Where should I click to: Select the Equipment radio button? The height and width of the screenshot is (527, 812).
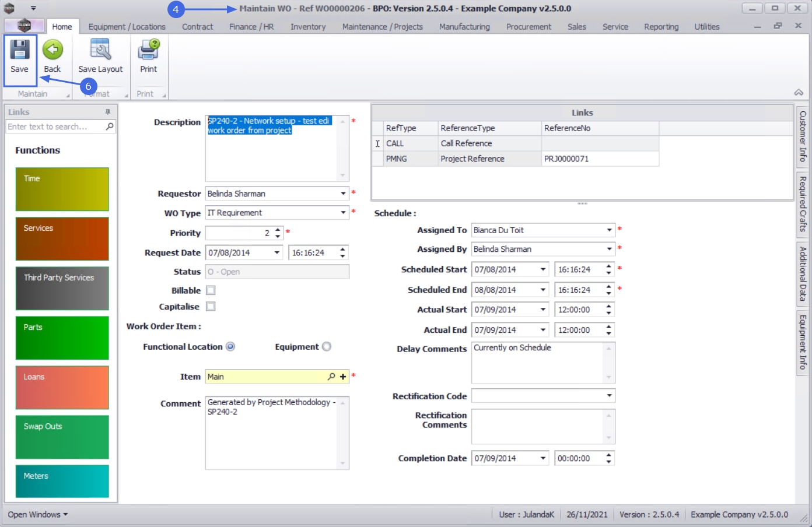click(x=327, y=347)
